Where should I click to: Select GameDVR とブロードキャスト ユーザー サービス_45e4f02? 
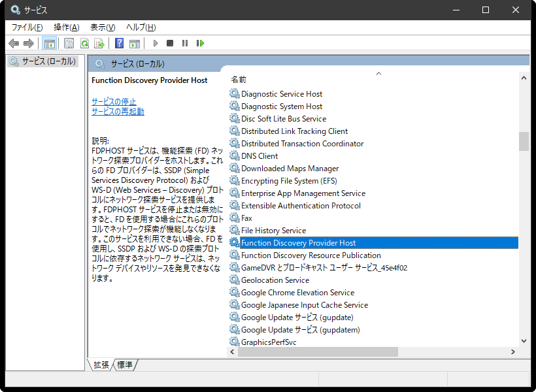pos(324,268)
